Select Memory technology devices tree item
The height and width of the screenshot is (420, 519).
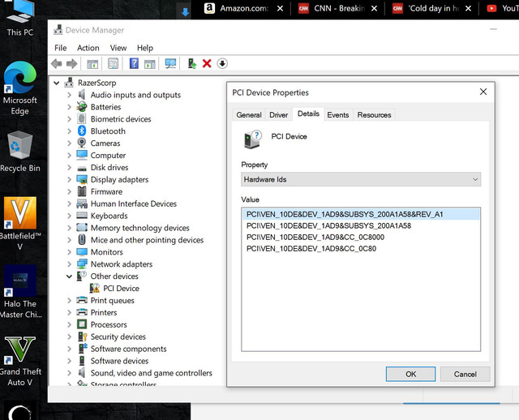[140, 228]
